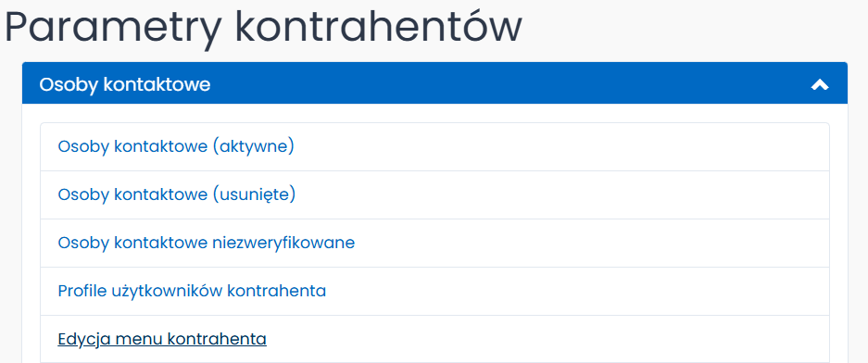Edit the contractor menu via Edycja link
868x363 pixels.
click(x=162, y=339)
